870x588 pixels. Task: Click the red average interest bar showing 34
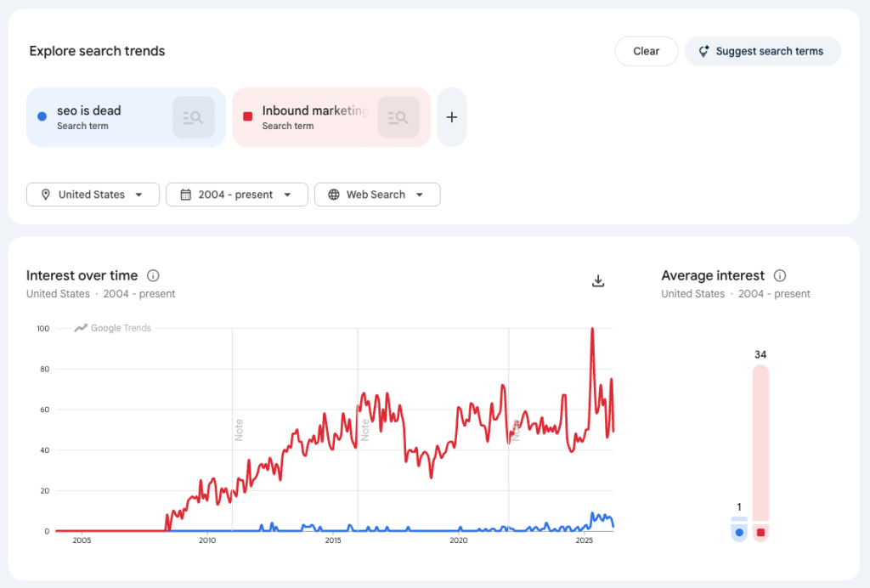pyautogui.click(x=760, y=442)
